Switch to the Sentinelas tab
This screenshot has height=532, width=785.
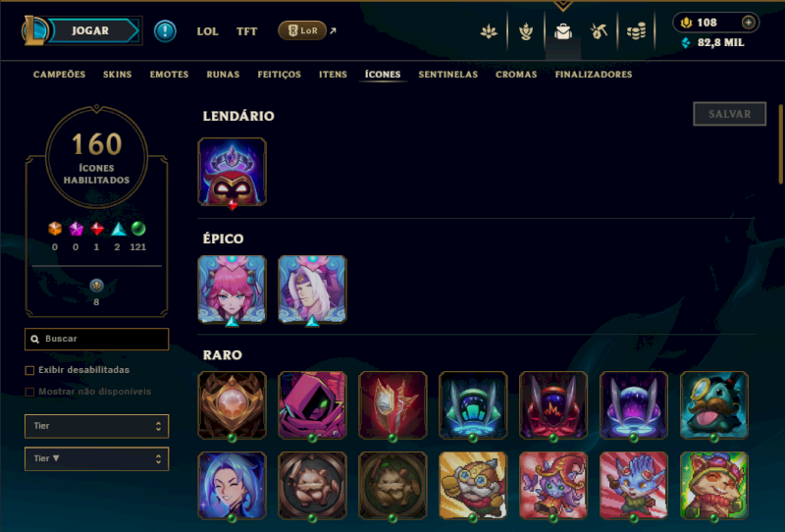pyautogui.click(x=448, y=75)
